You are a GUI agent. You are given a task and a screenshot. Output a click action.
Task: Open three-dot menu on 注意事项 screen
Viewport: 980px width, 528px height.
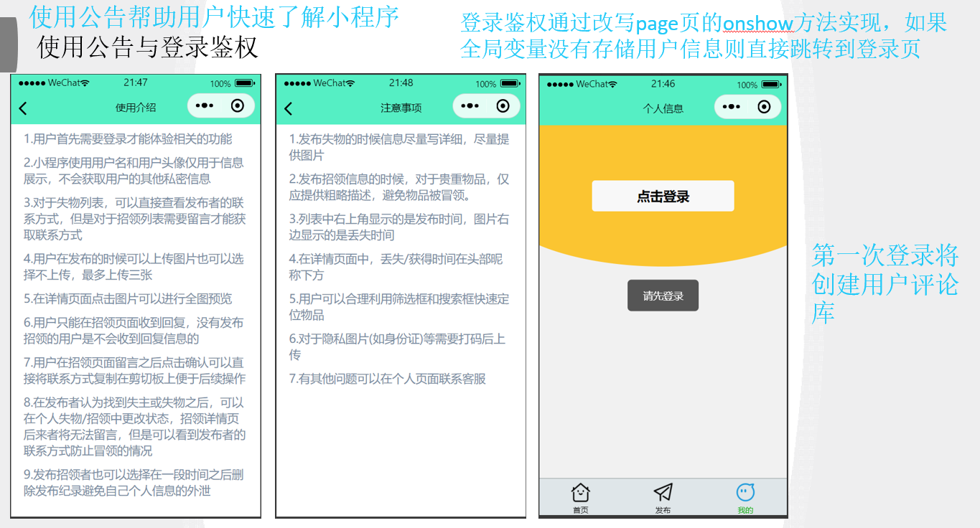pos(470,106)
